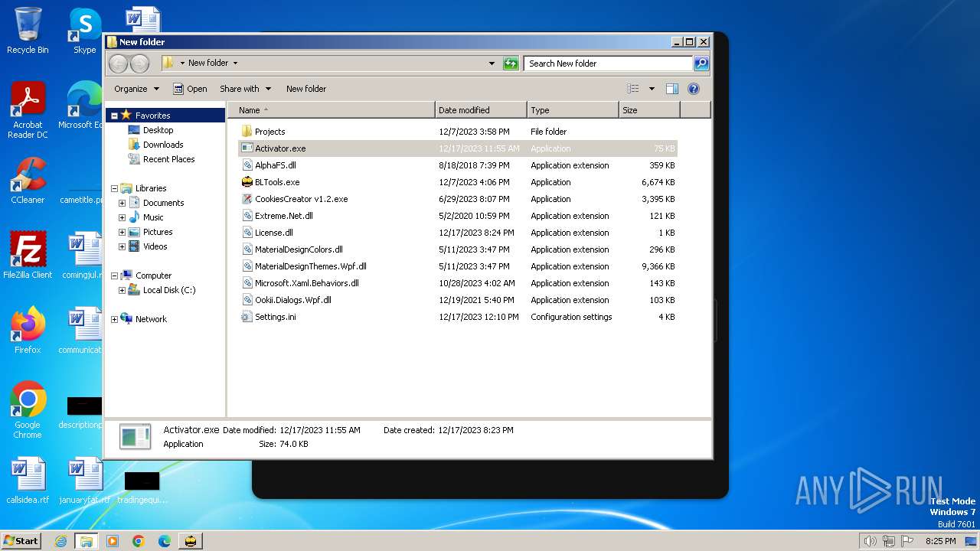
Task: Open Edge from the taskbar
Action: point(165,541)
